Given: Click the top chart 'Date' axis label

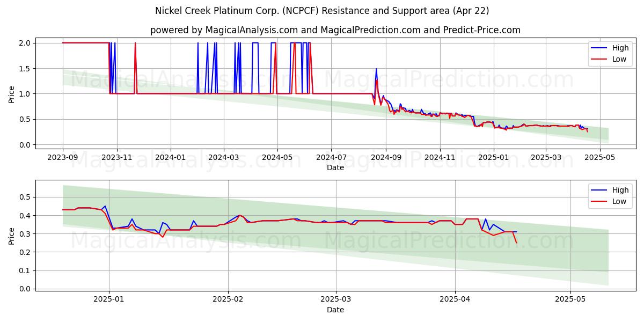Looking at the screenshot, I should click(335, 167).
